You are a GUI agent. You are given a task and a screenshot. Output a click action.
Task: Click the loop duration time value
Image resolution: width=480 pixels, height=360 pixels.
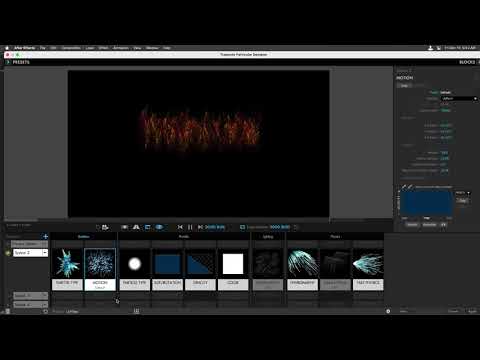[x=280, y=227]
